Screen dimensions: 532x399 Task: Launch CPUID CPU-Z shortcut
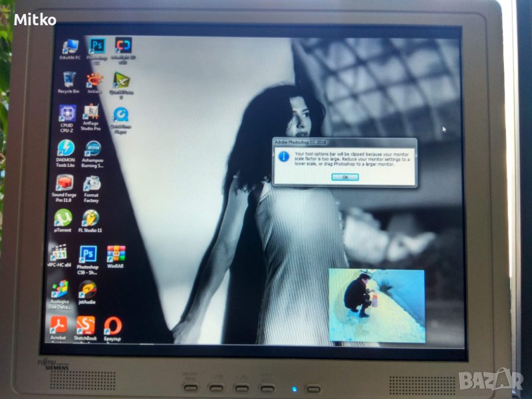click(67, 114)
